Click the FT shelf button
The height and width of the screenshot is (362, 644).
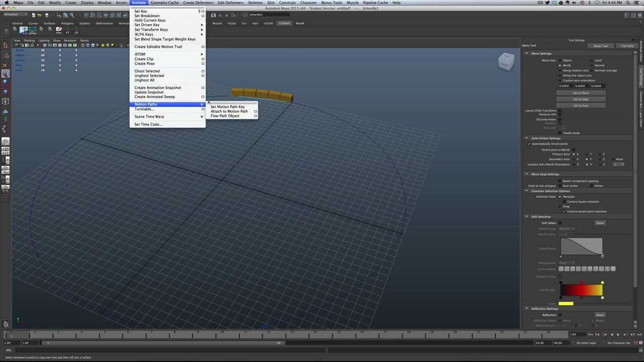coord(67,31)
